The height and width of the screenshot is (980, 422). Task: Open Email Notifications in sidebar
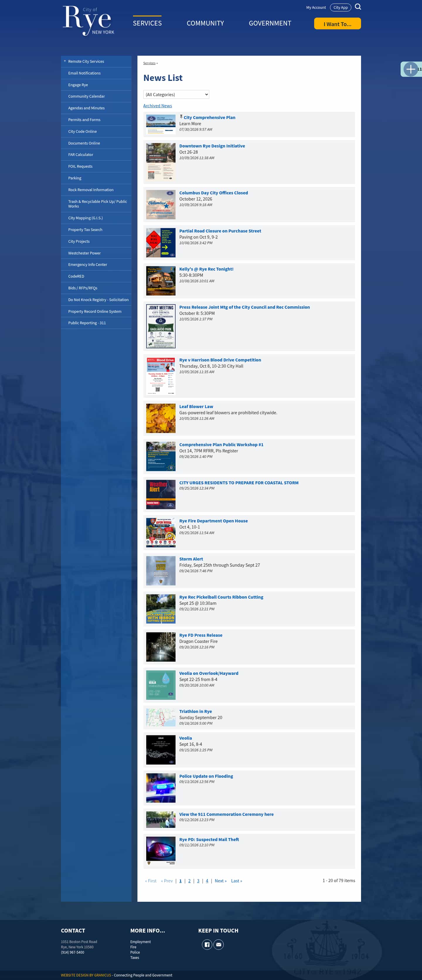pyautogui.click(x=96, y=73)
